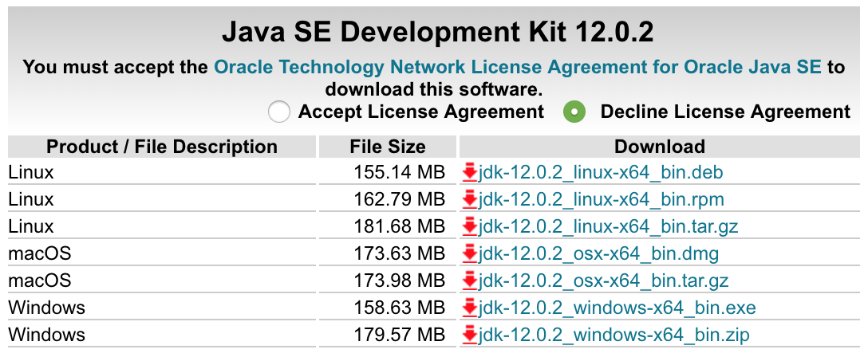This screenshot has width=868, height=357.
Task: Click the 155.14 MB file size cell
Action: (x=388, y=174)
